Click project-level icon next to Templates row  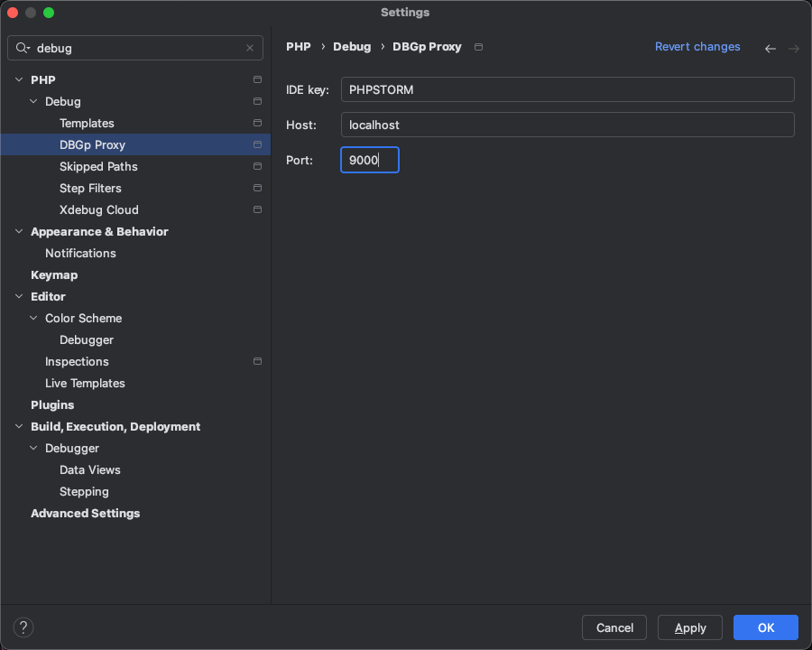point(257,124)
